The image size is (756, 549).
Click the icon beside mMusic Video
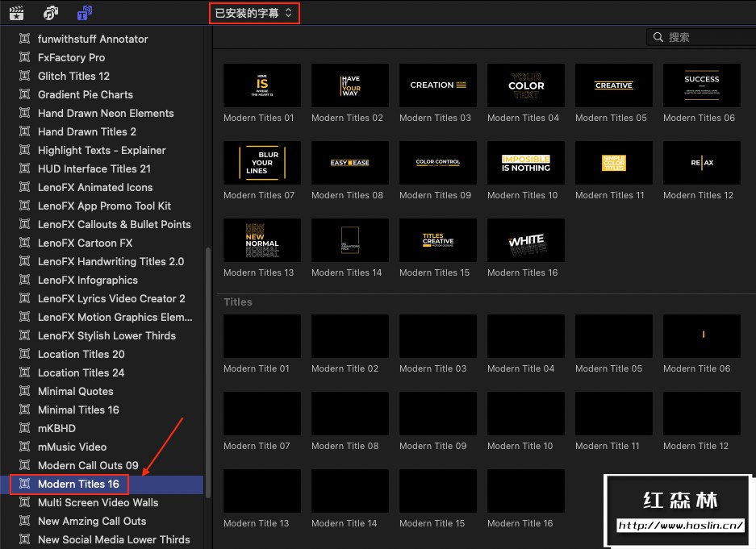click(x=24, y=447)
